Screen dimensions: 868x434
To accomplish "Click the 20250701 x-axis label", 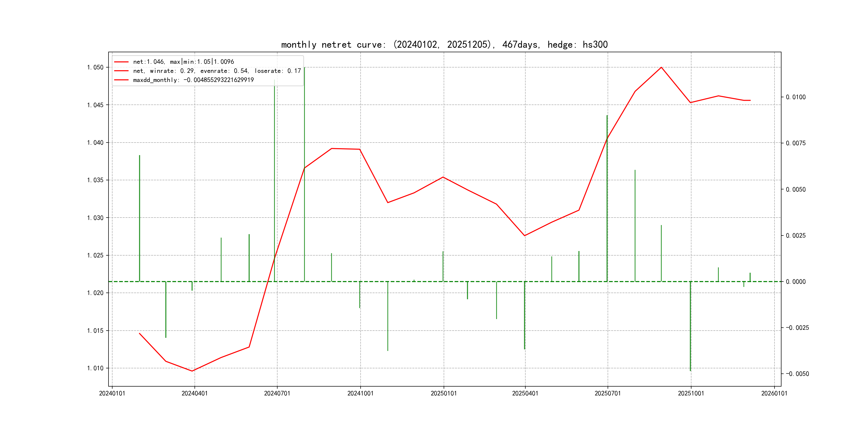I will click(608, 393).
